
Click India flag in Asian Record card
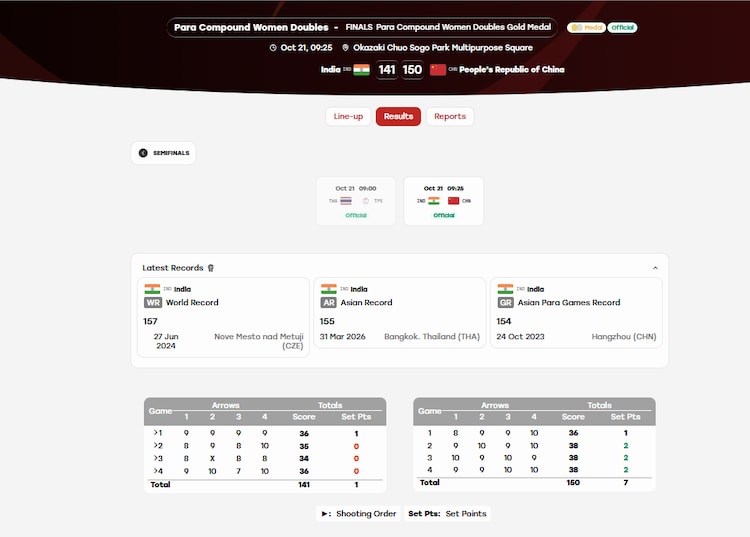(329, 289)
